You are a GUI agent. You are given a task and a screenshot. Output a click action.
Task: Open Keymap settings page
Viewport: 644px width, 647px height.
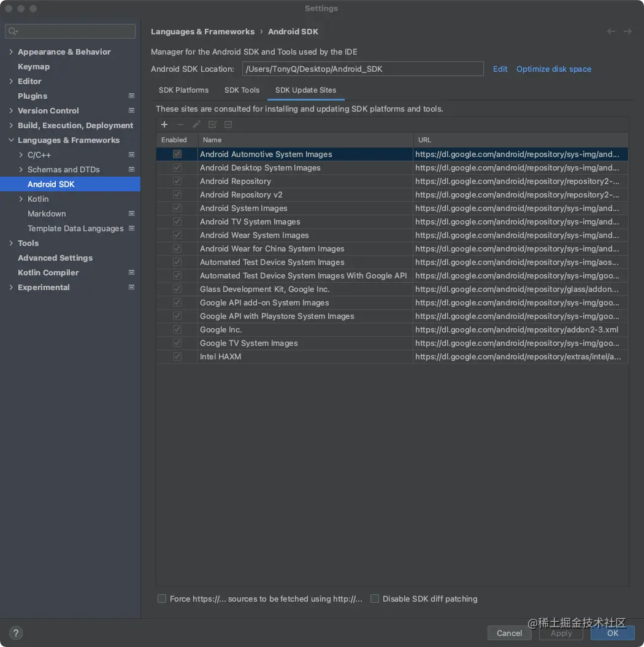(34, 66)
